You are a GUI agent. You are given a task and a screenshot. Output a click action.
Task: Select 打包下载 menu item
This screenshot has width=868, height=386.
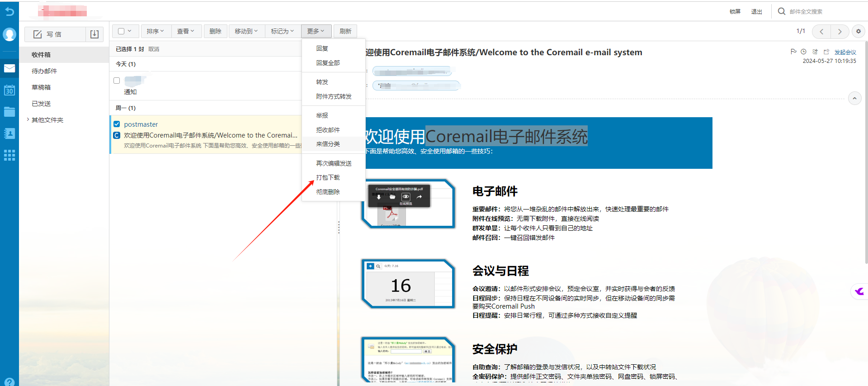coord(334,177)
